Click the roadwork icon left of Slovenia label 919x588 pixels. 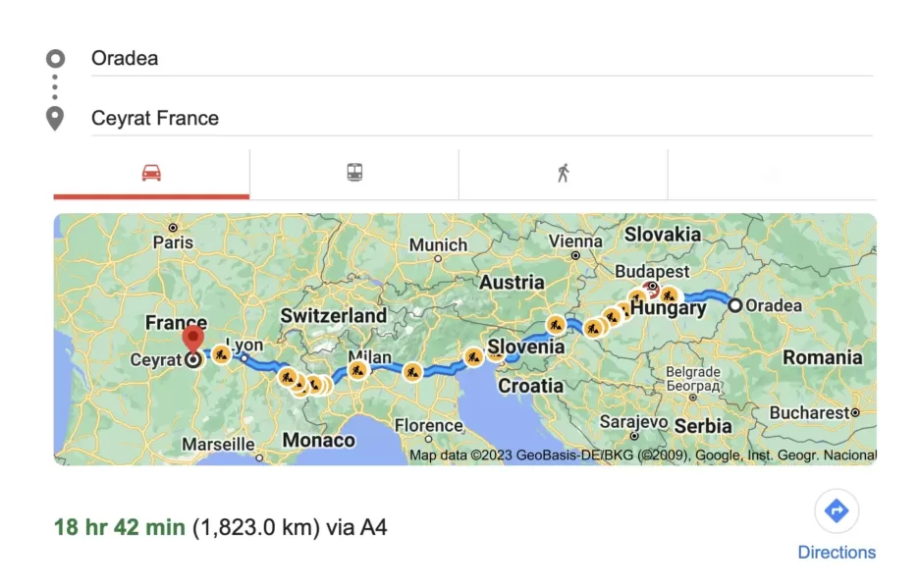(474, 356)
